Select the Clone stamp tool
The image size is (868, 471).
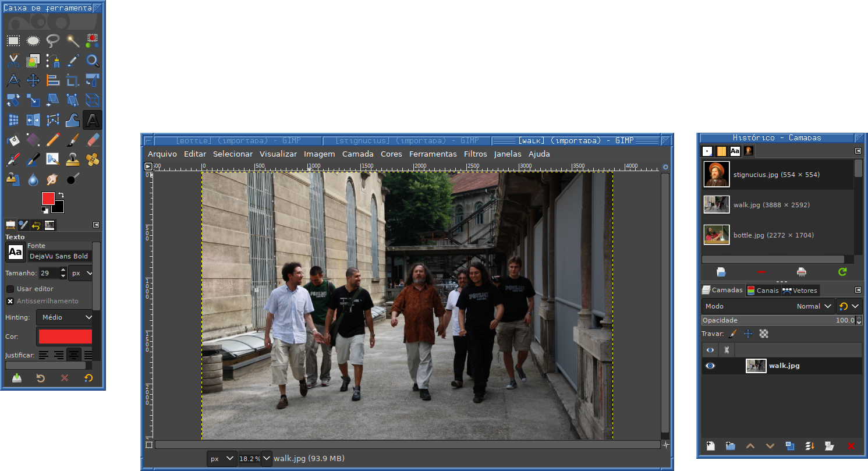73,160
